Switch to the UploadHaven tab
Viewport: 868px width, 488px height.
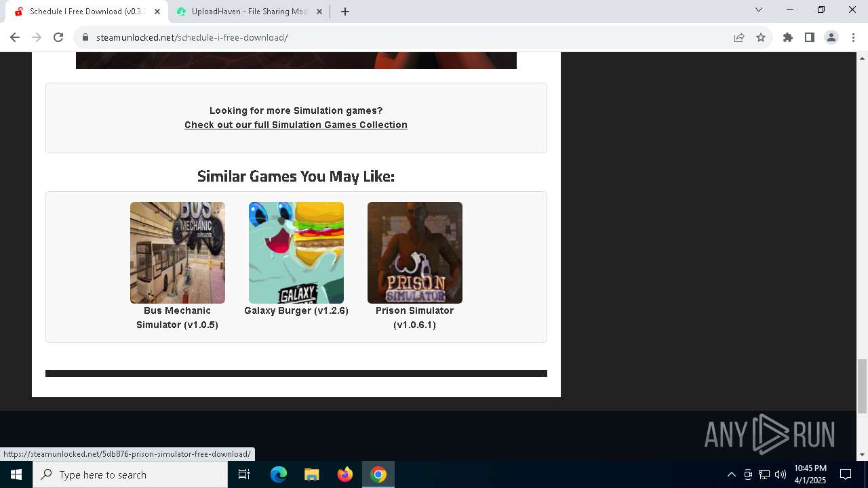click(x=250, y=12)
